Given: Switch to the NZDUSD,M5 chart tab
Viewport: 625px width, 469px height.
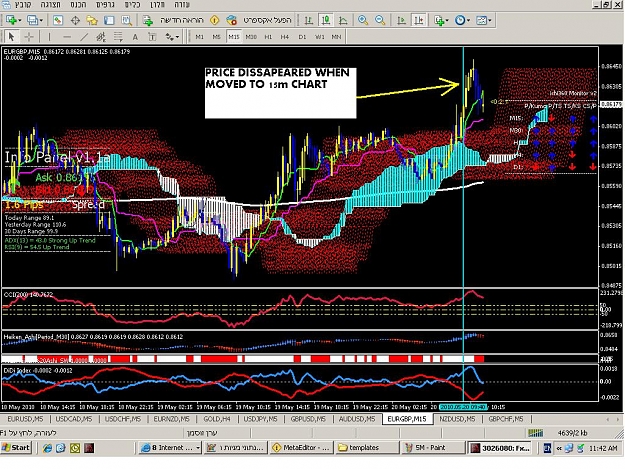Looking at the screenshot, I should coord(457,419).
